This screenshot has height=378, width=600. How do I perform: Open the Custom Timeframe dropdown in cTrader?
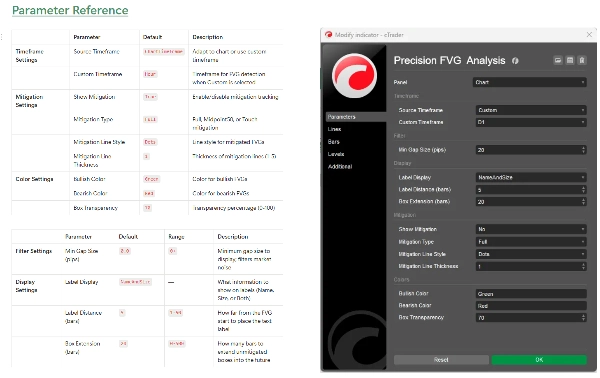click(531, 122)
